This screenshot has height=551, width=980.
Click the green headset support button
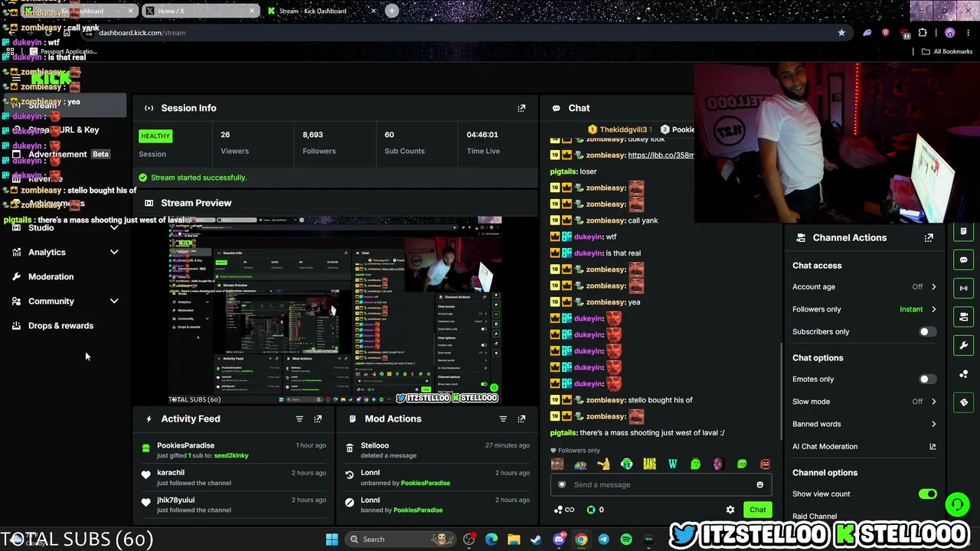pyautogui.click(x=957, y=504)
